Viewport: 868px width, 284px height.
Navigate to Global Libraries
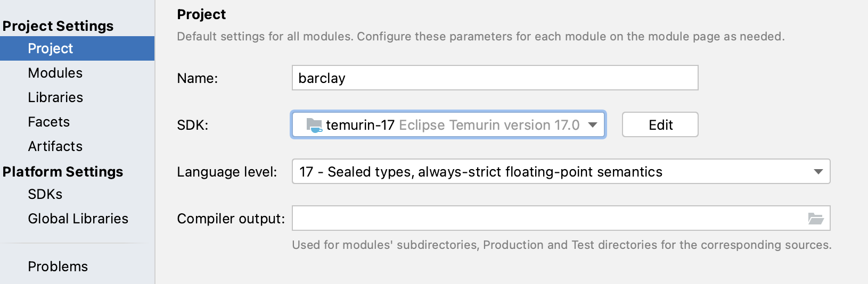[78, 219]
